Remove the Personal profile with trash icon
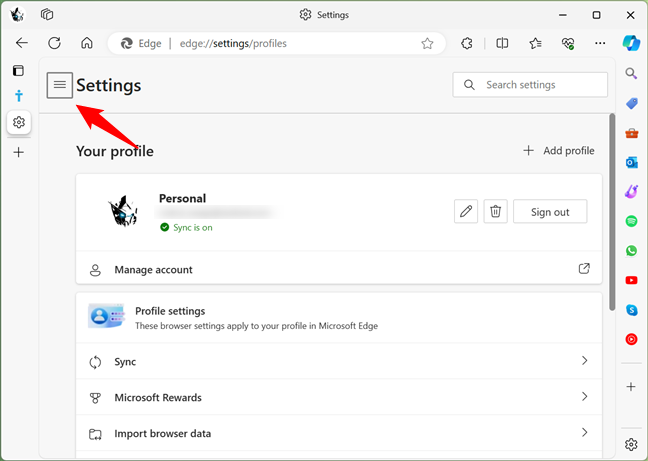The width and height of the screenshot is (648, 461). coord(496,211)
